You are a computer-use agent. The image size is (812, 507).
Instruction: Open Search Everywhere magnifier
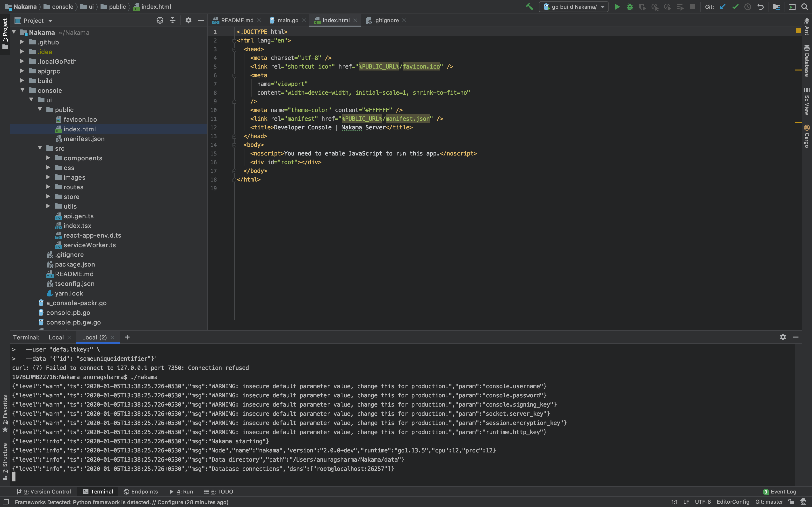(805, 7)
